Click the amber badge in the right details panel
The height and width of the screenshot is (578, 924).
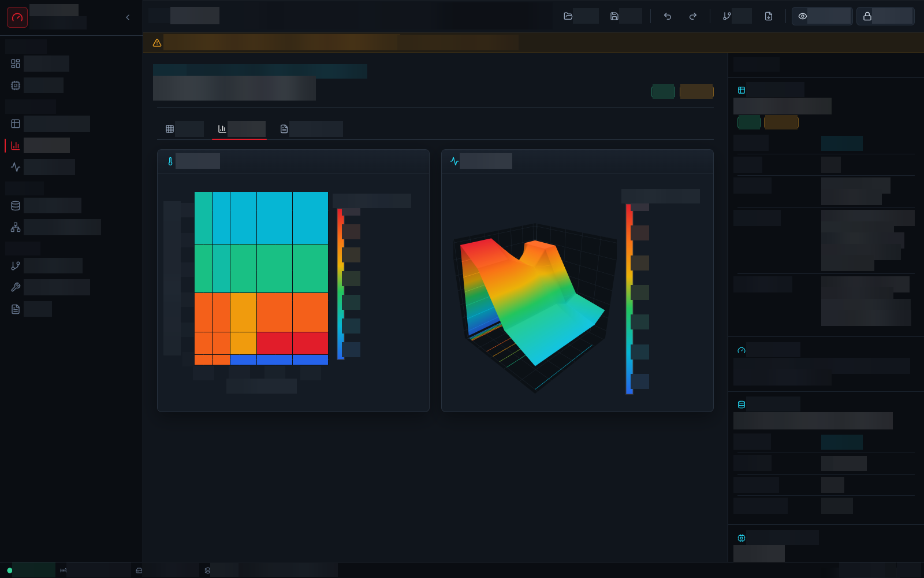click(781, 122)
